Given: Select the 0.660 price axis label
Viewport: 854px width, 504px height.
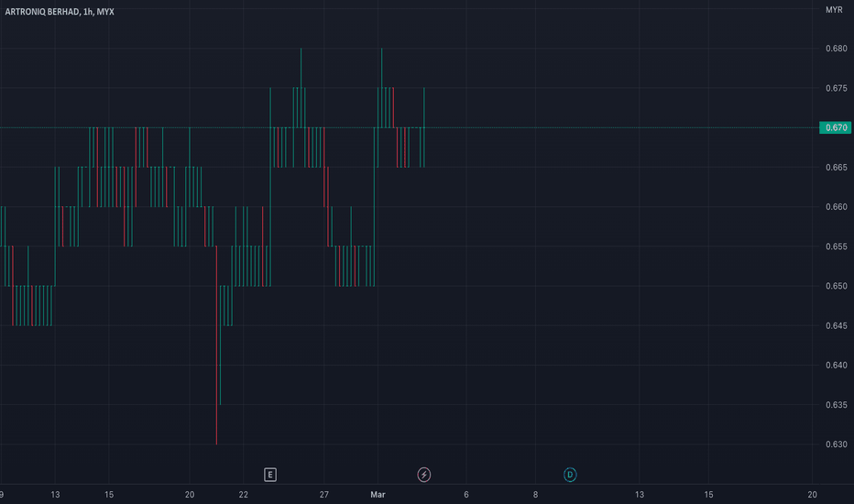Looking at the screenshot, I should [x=836, y=207].
